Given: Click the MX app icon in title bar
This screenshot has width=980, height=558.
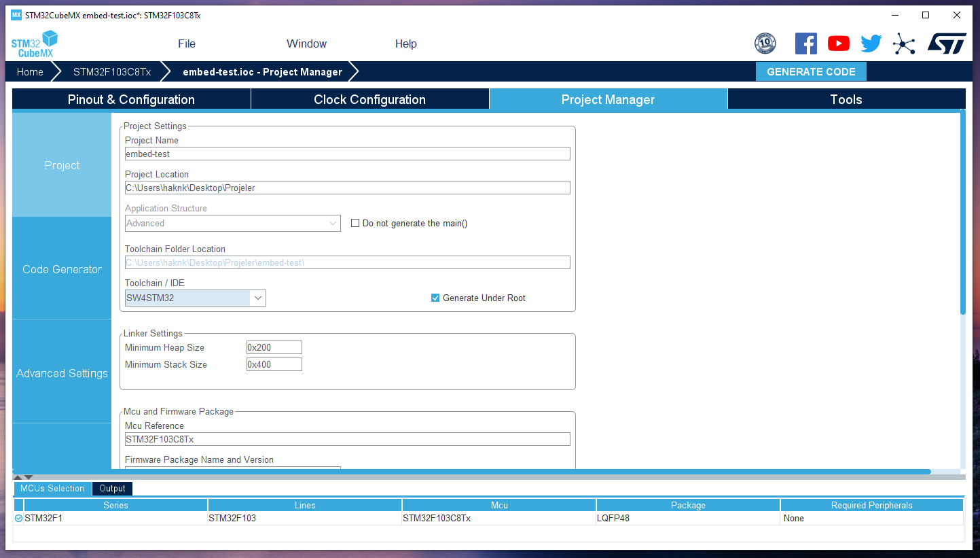Looking at the screenshot, I should coord(16,15).
